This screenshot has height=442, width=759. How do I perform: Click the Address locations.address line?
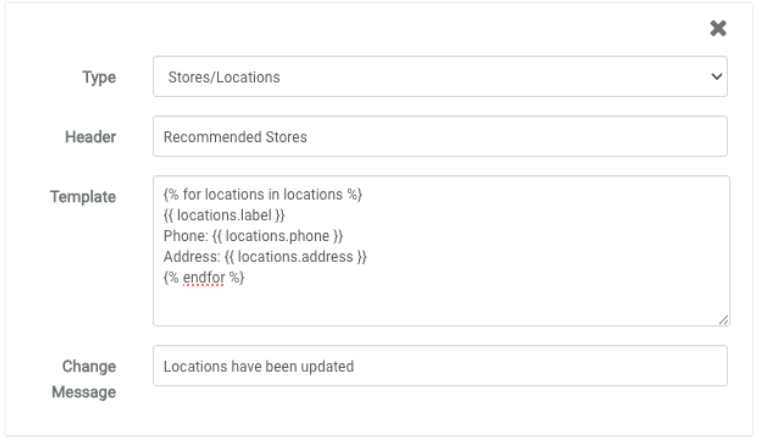point(258,255)
